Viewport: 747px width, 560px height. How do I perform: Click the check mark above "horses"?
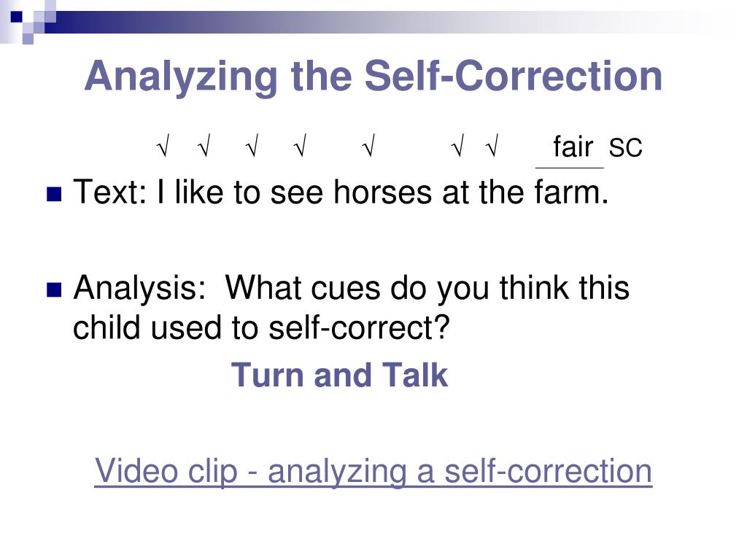368,146
